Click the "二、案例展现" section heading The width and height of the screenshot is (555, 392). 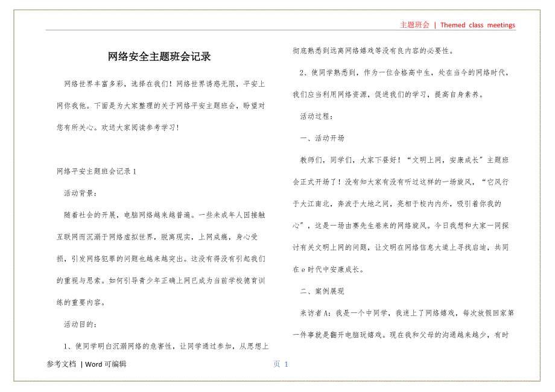(322, 291)
